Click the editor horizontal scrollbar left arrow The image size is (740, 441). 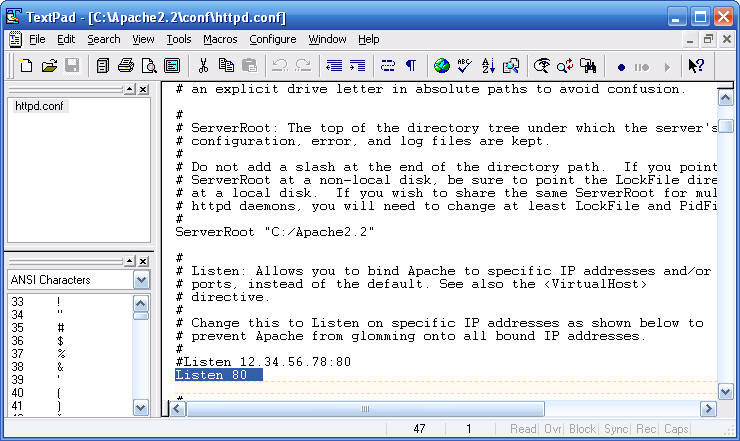177,408
